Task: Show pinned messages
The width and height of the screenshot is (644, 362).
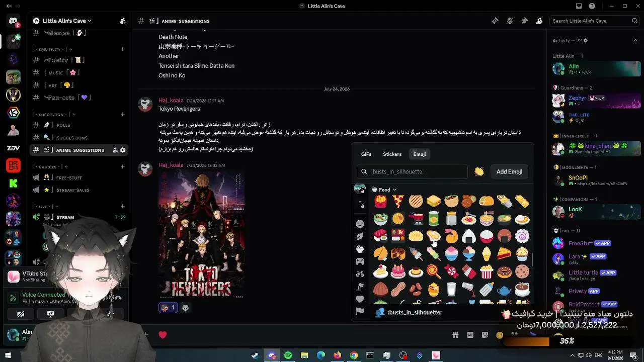Action: click(524, 21)
